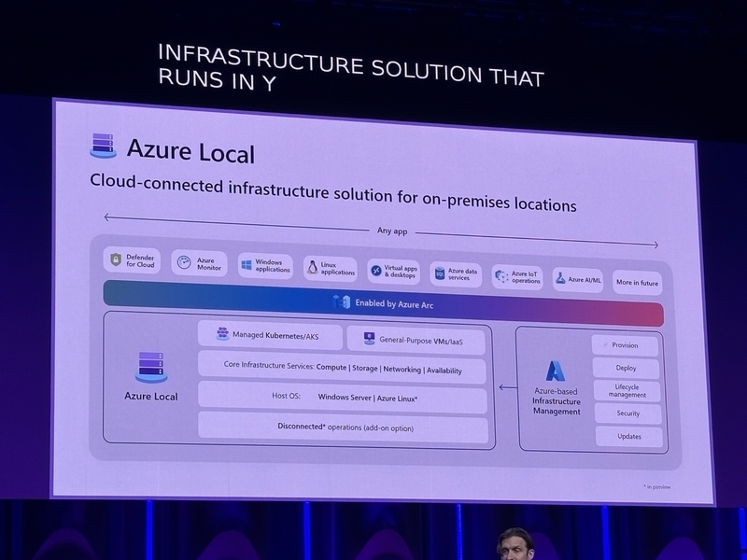Click the 'RUNS IN Y' caption line
This screenshot has width=747, height=560.
(x=217, y=79)
